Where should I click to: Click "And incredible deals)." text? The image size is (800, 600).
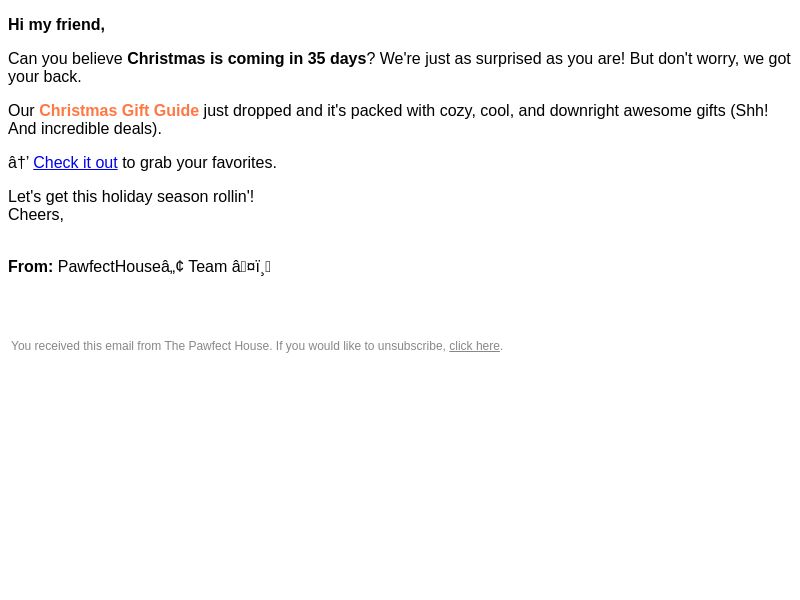(x=85, y=129)
